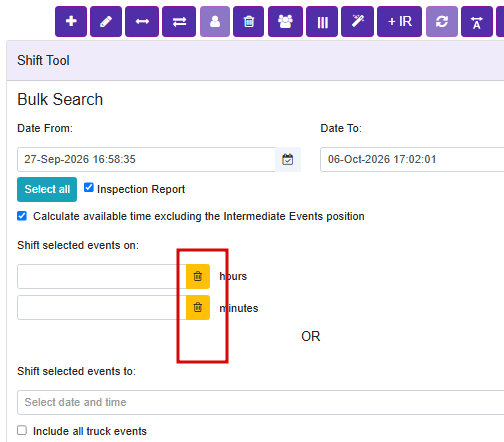This screenshot has width=504, height=442.
Task: Click the refresh arrows toolbar icon
Action: (442, 22)
